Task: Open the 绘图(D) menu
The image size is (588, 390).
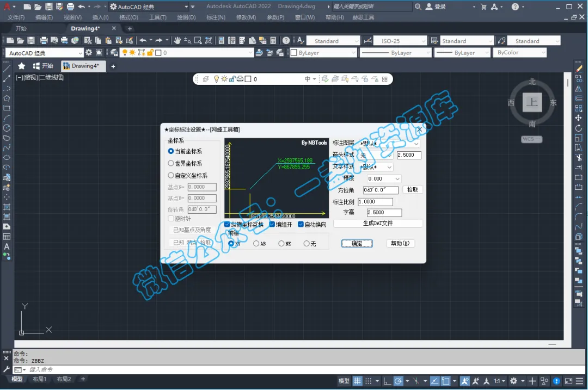Action: pos(186,17)
